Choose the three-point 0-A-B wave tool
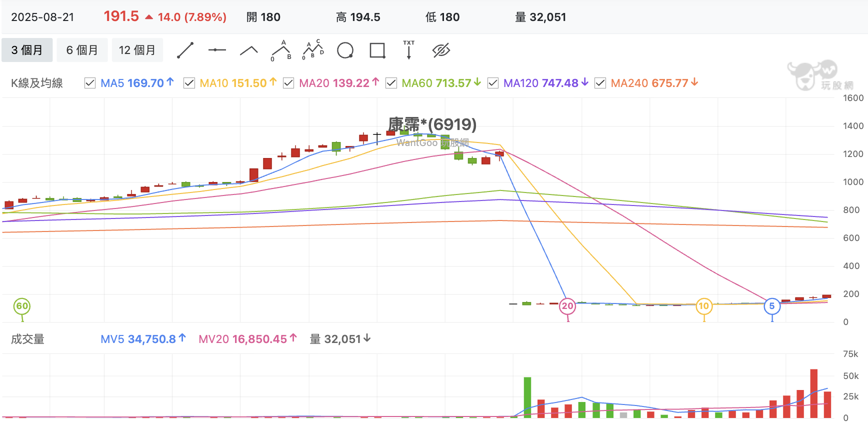This screenshot has width=868, height=428. pyautogui.click(x=281, y=50)
